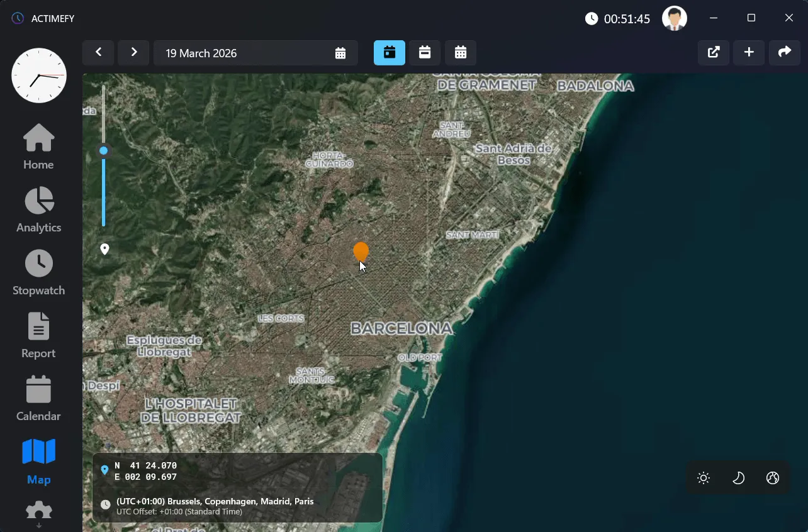Screen dimensions: 808x532
Task: Advance to next day arrow
Action: tap(133, 53)
